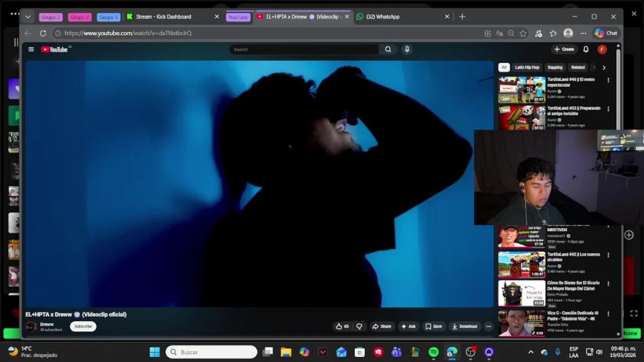Add the page to browser favorites star
The width and height of the screenshot is (644, 362).
coord(523,33)
